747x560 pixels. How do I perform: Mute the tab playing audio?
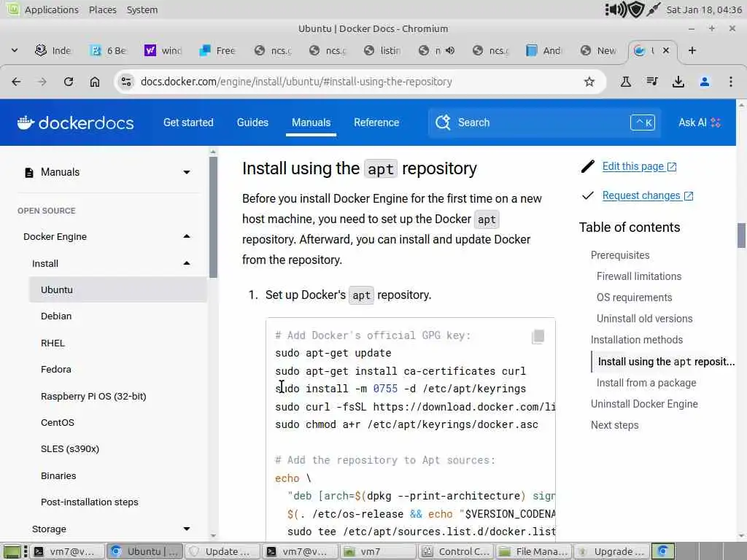coord(449,50)
